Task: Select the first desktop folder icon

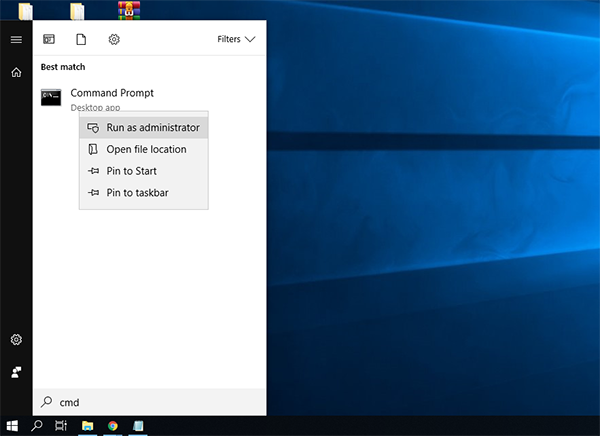Action: coord(26,11)
